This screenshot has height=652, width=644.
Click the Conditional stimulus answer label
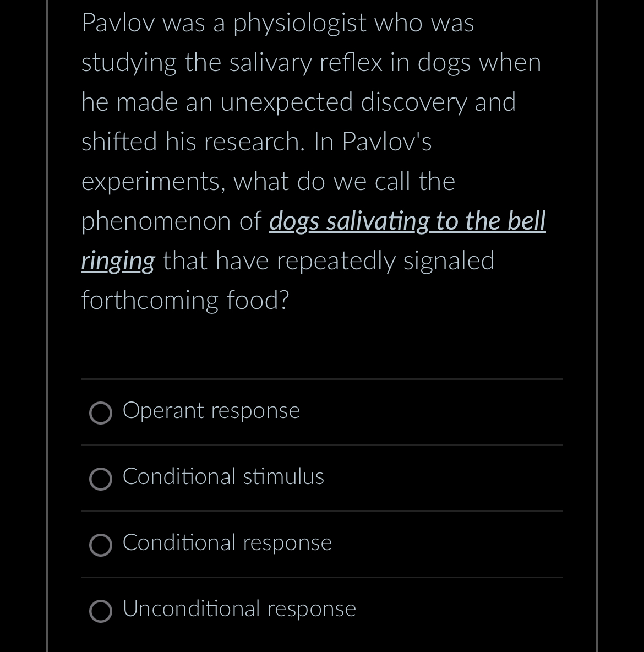pos(223,477)
